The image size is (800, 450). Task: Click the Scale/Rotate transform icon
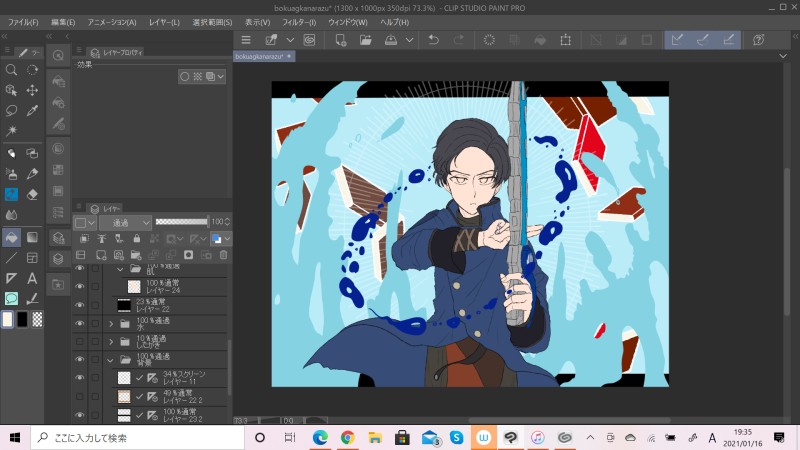[x=565, y=40]
